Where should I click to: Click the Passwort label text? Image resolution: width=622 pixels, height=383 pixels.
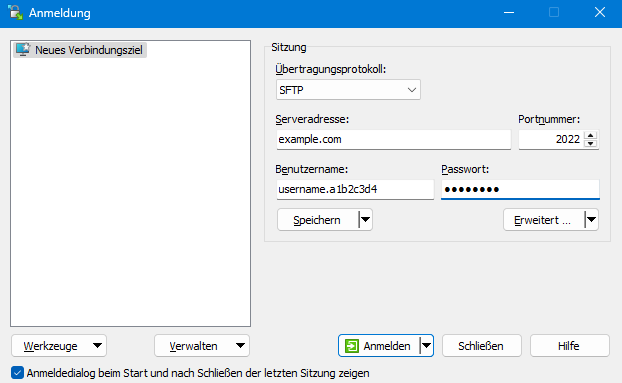click(465, 170)
